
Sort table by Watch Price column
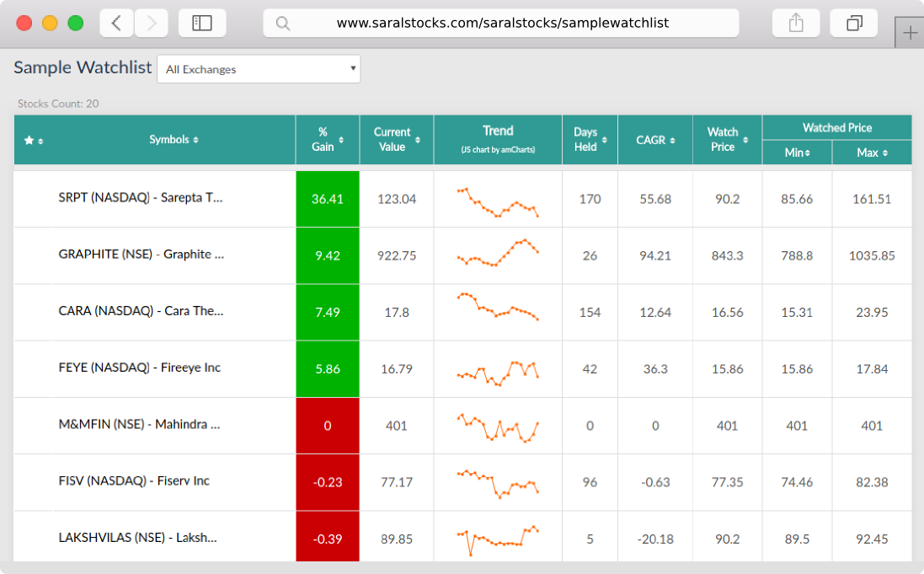727,139
